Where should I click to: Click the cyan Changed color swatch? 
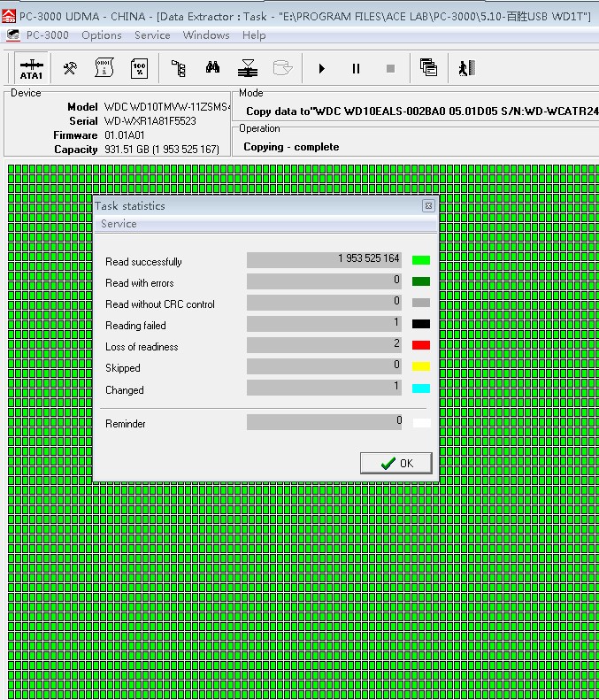[x=421, y=388]
